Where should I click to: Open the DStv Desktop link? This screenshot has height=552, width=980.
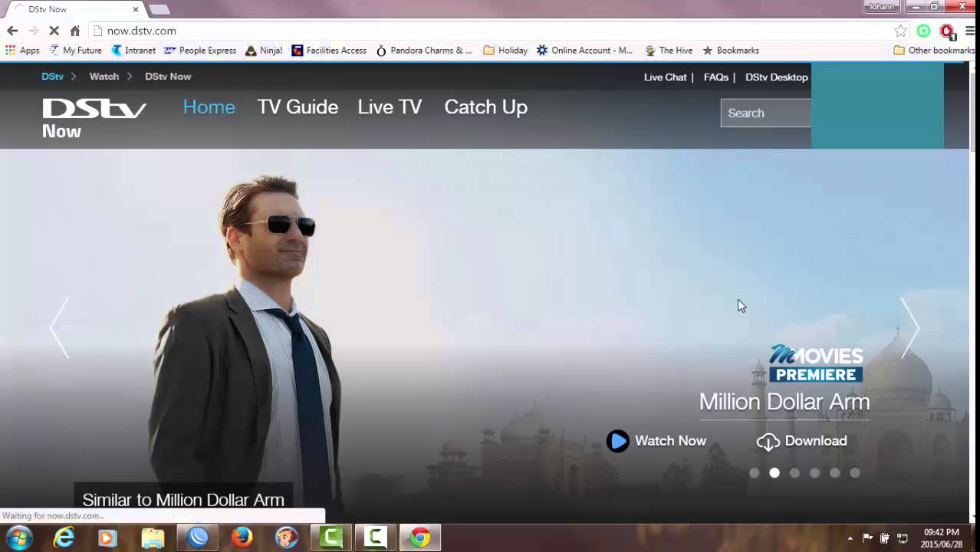point(776,77)
